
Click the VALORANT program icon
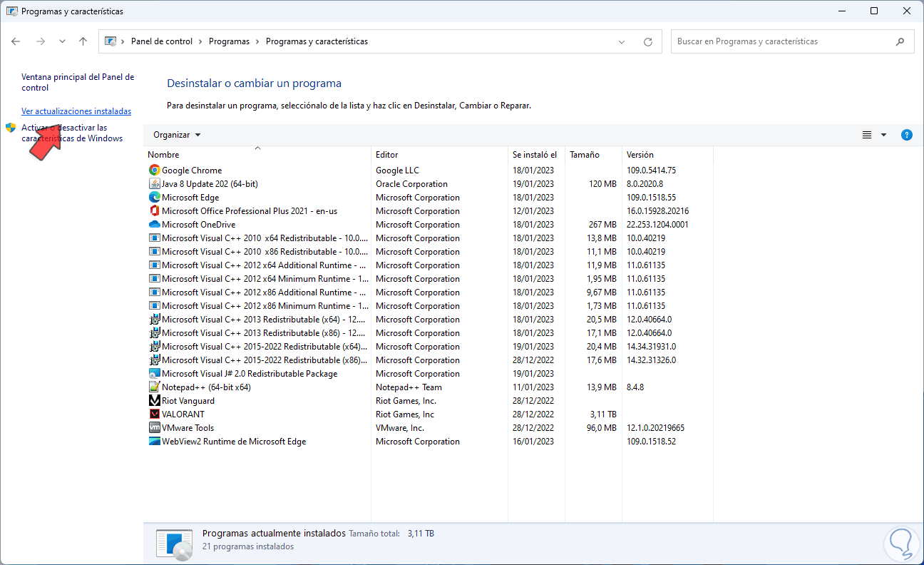pos(155,414)
